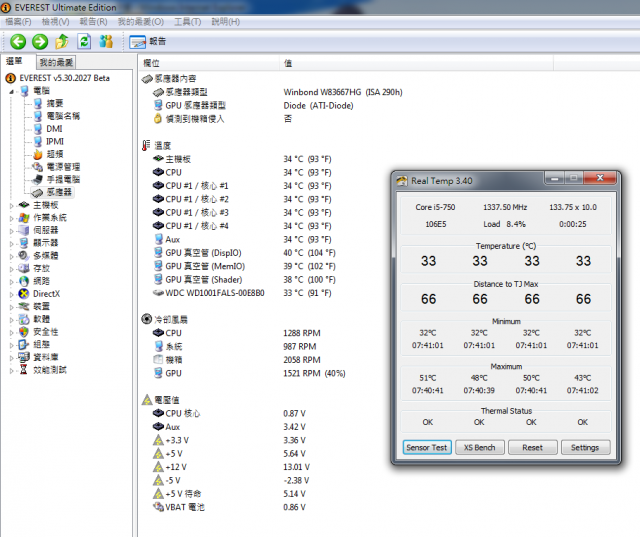
Task: Open the 工具(T) menu
Action: click(187, 22)
